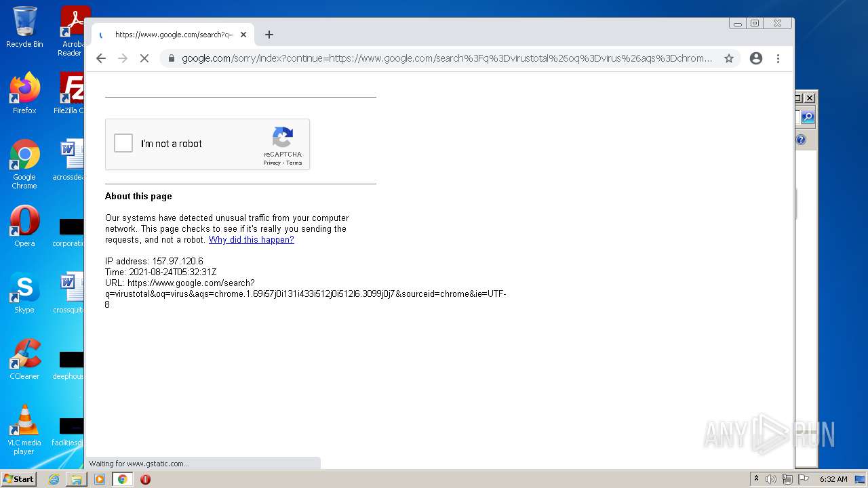Open Windows Explorer from taskbar

coord(77,479)
